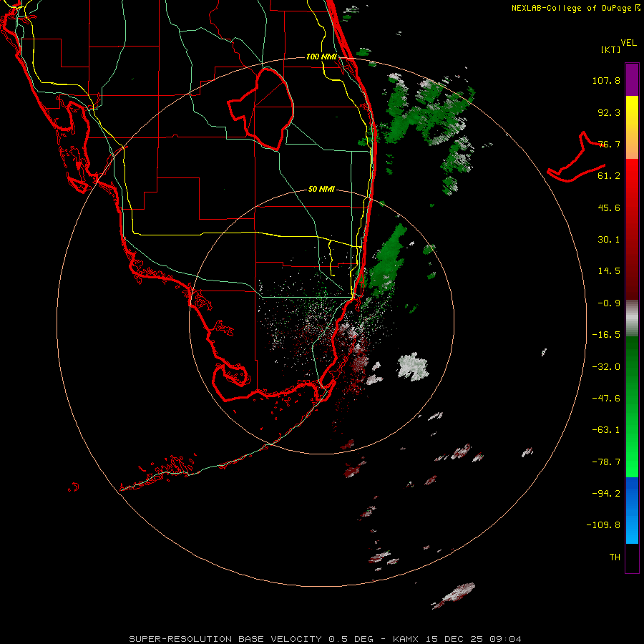The image size is (644, 644).
Task: Select the -109.8 scale label
Action: click(x=603, y=525)
